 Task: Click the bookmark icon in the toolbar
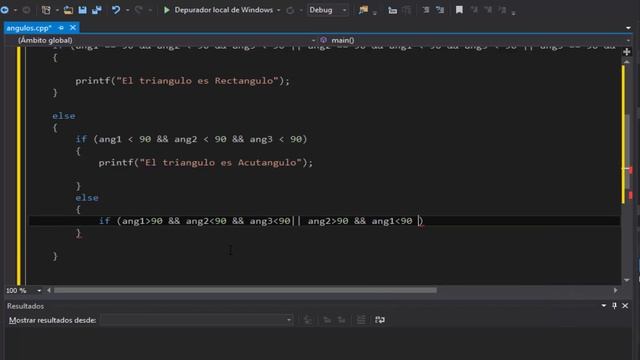459,10
